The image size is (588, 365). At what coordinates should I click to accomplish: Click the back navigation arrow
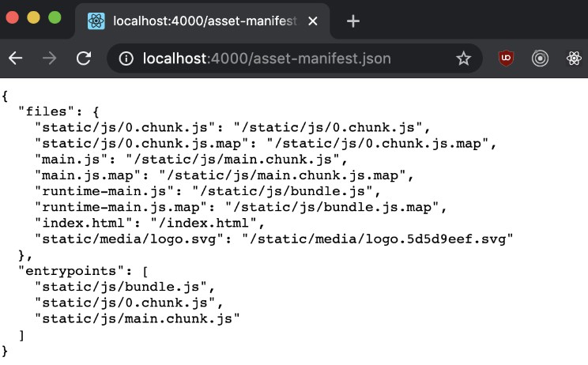[x=16, y=58]
